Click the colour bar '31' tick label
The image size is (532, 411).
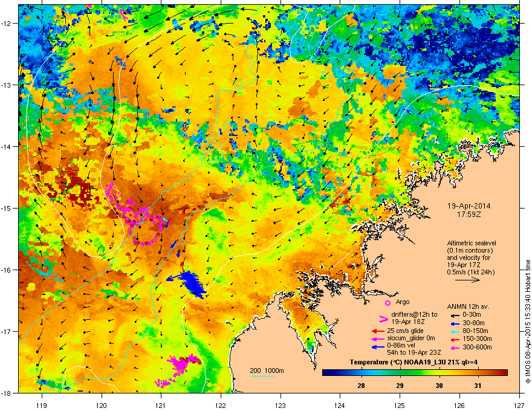point(478,386)
